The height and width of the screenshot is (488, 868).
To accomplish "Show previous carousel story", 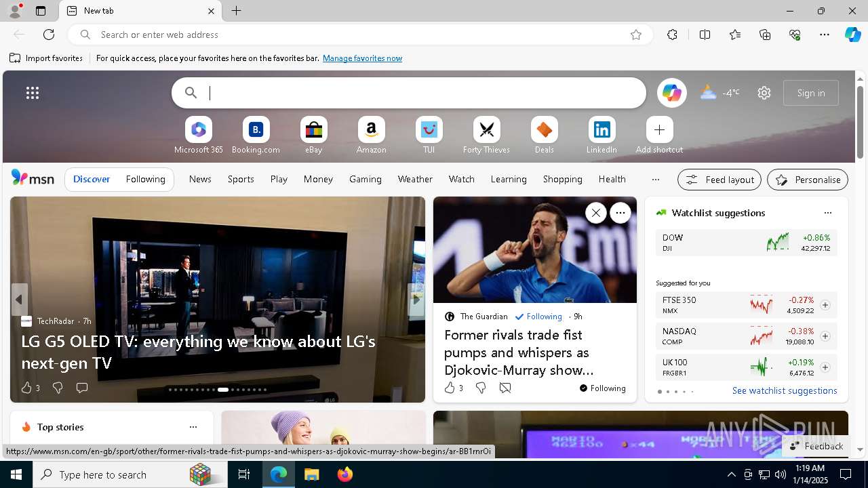I will click(19, 300).
